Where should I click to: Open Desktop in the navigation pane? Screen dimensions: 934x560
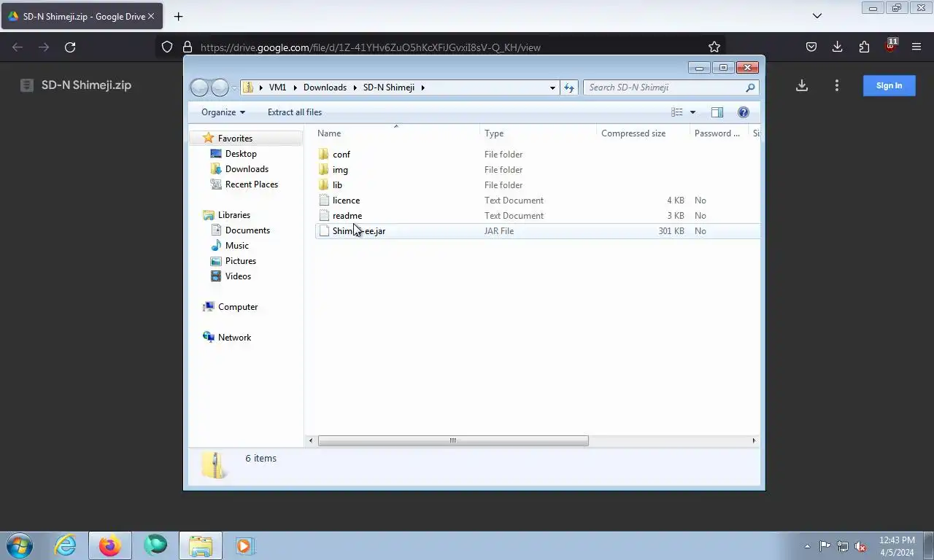coord(241,154)
